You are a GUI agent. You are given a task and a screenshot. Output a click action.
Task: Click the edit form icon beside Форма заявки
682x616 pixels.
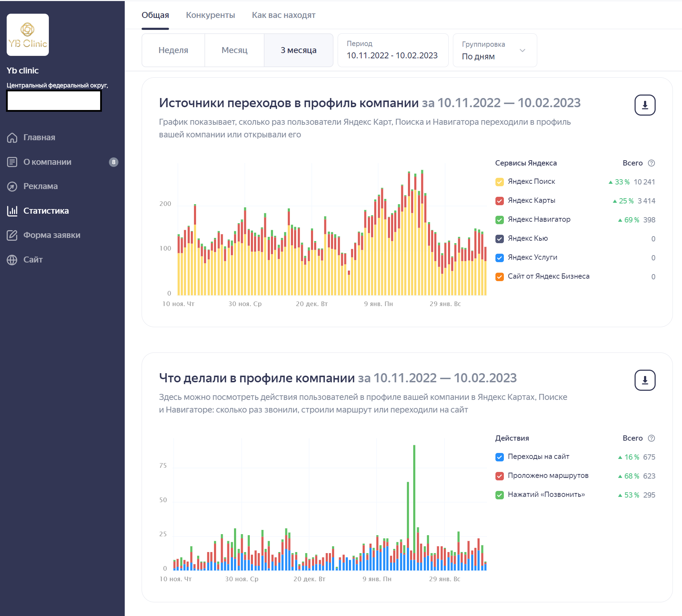coord(12,235)
